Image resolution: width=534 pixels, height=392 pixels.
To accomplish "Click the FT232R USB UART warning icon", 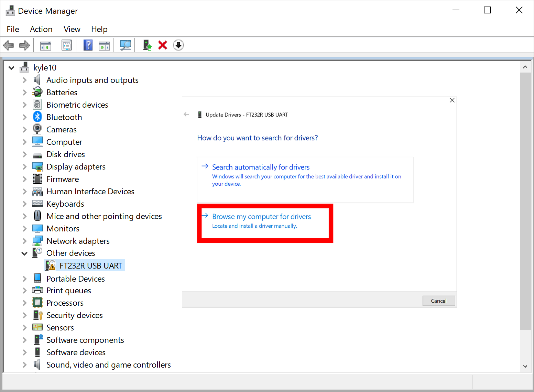I will click(x=51, y=265).
